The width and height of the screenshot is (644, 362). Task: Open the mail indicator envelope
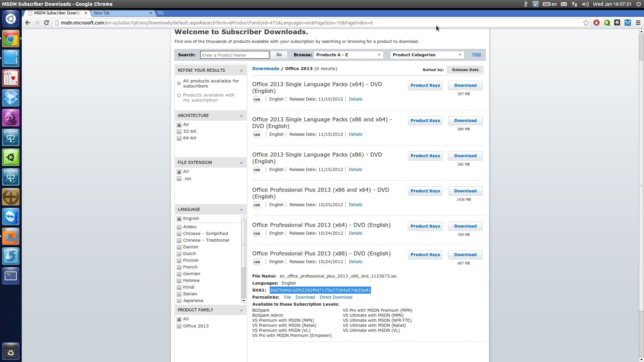564,4
